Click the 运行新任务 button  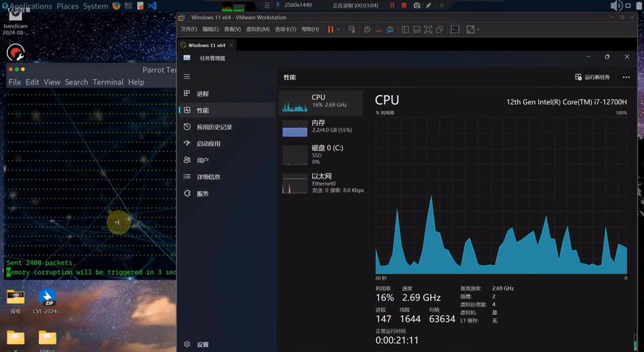[x=592, y=77]
